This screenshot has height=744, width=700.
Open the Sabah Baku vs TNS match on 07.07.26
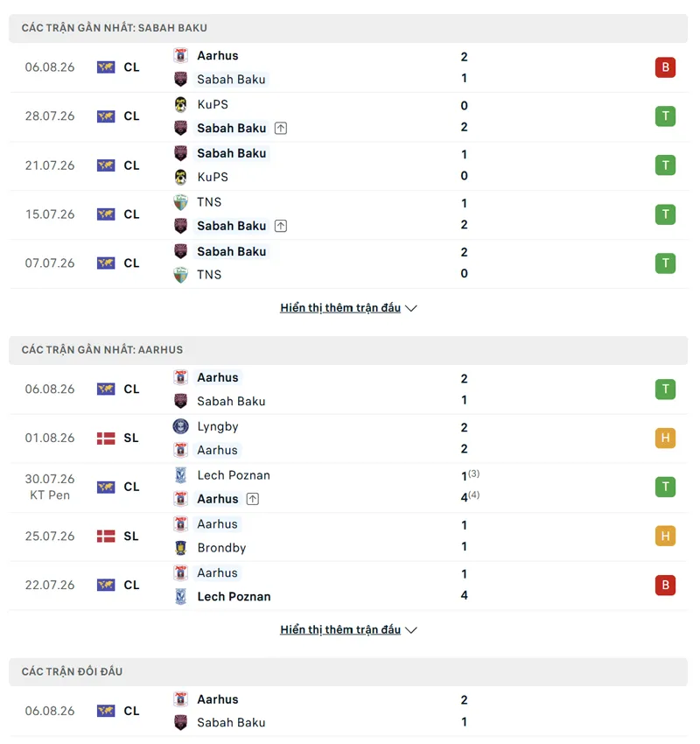[348, 263]
